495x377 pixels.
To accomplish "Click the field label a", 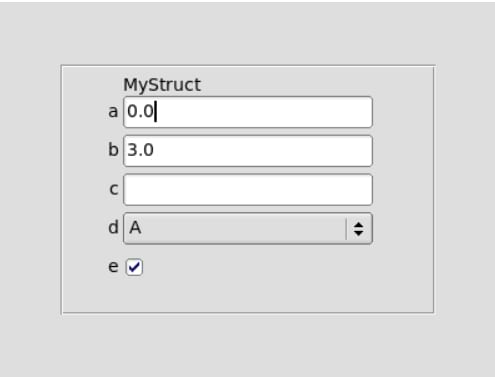I will pos(113,112).
